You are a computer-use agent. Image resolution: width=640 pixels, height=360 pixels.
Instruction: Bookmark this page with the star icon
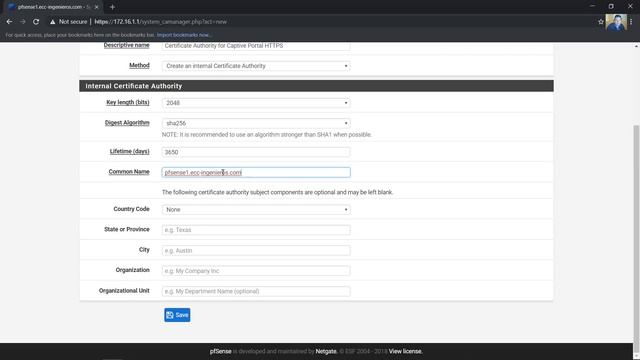[600, 22]
